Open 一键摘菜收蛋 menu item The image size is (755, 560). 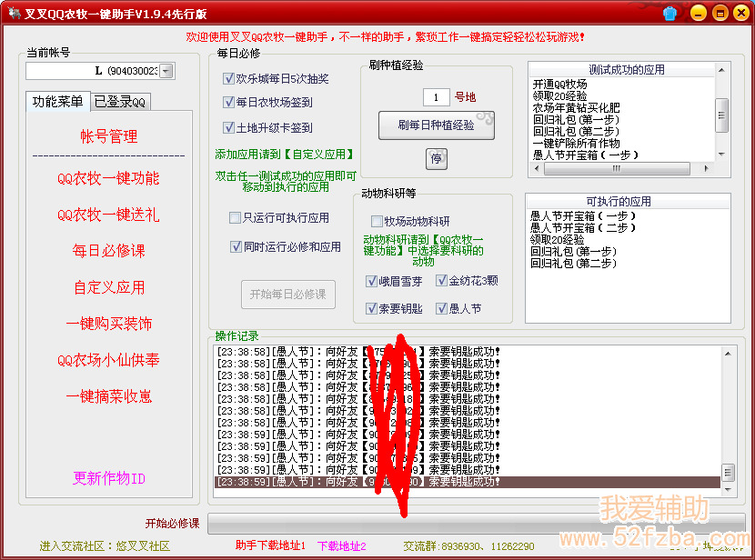[x=109, y=396]
